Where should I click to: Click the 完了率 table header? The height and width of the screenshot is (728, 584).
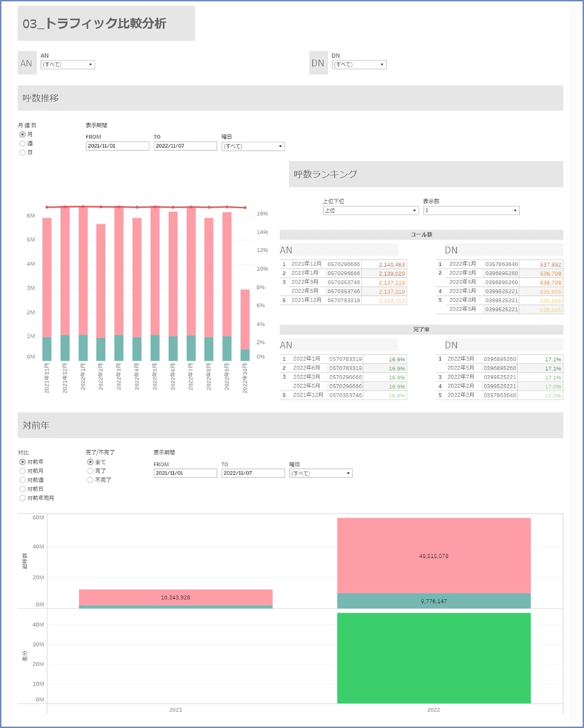[x=421, y=330]
